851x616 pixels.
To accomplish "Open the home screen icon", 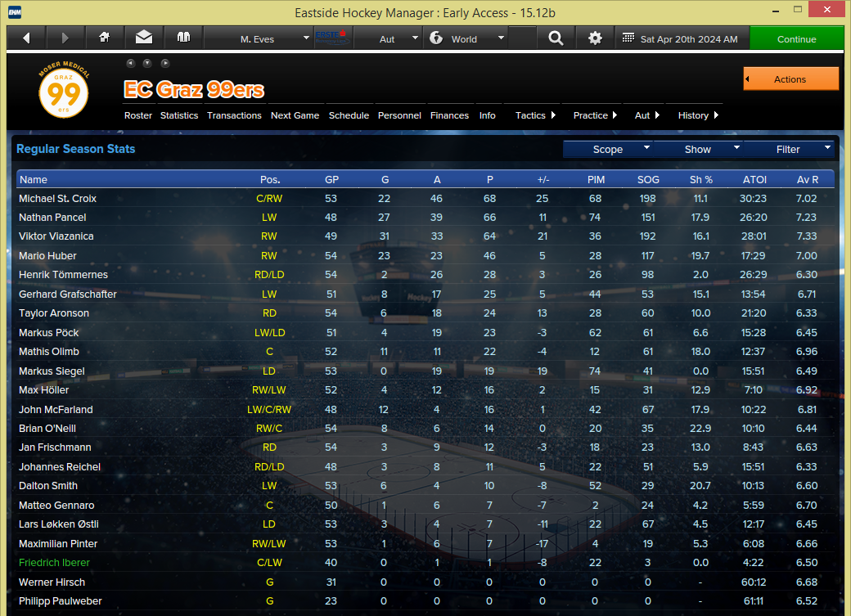I will (x=105, y=38).
